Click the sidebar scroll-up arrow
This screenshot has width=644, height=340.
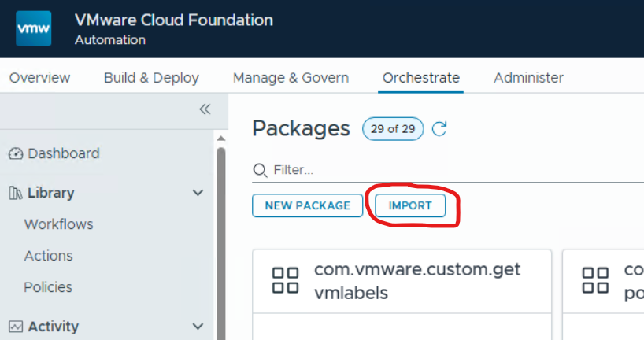click(x=221, y=139)
